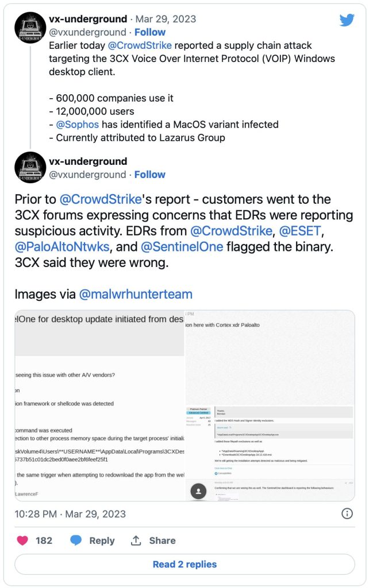Click the @vxunderground handle in top tweet
The width and height of the screenshot is (369, 588).
point(87,32)
